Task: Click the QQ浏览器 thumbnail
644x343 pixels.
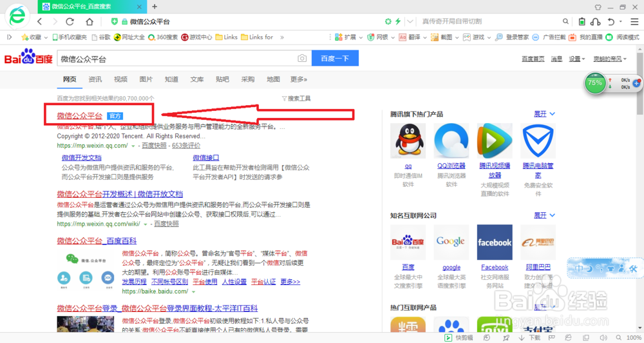Action: click(451, 141)
